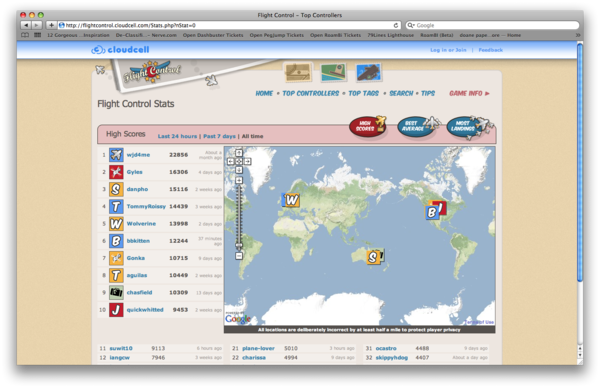Image resolution: width=600 pixels, height=388 pixels.
Task: Open Top Sites grid icon
Action: click(x=38, y=35)
